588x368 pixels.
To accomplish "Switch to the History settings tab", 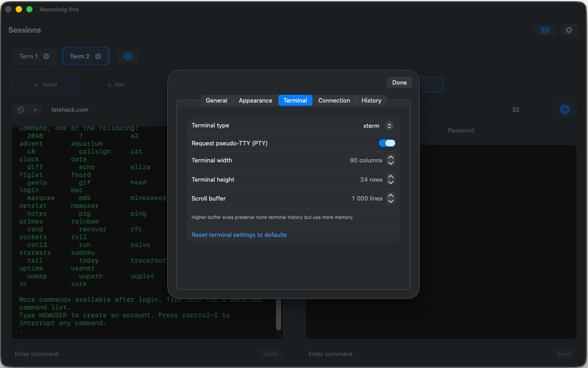I will point(371,100).
